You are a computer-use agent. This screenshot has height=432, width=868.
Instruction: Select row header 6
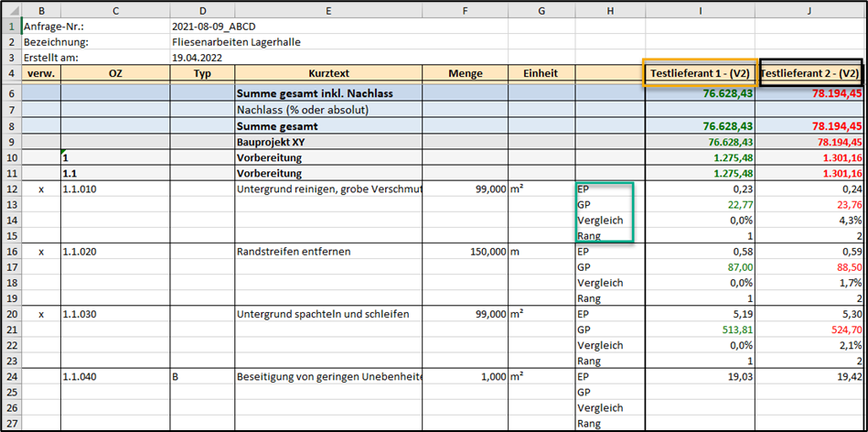(x=11, y=93)
